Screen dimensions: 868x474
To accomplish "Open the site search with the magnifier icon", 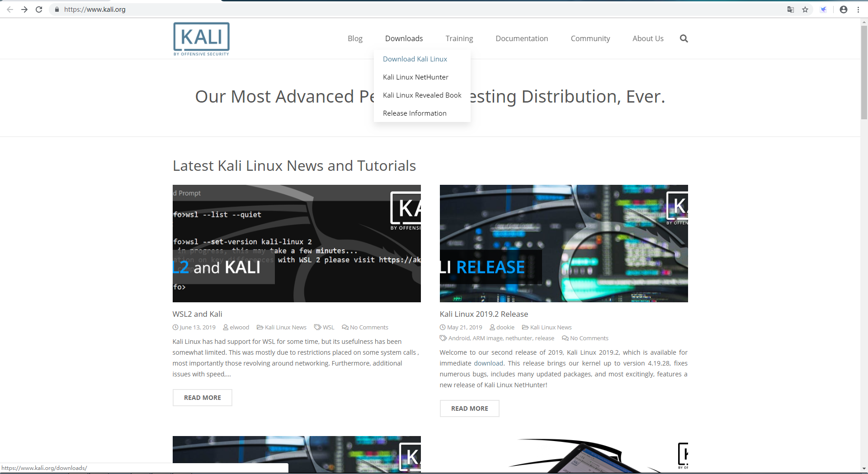I will click(684, 38).
